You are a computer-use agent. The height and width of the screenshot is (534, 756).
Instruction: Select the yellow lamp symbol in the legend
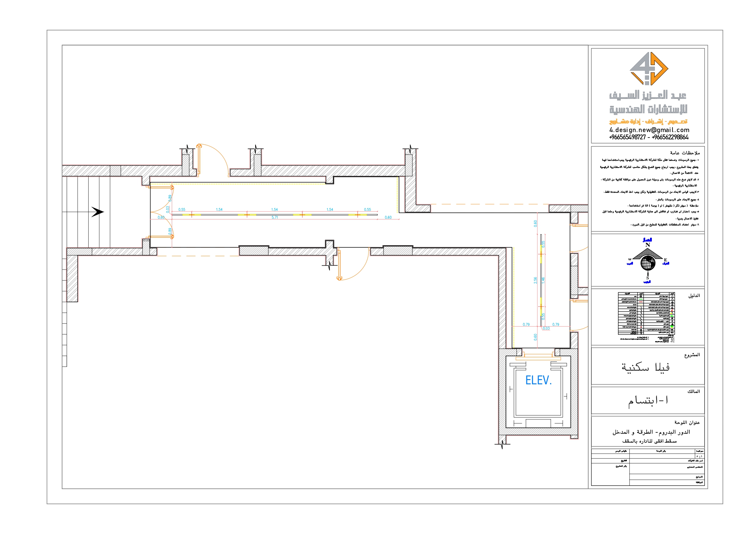pos(672,313)
